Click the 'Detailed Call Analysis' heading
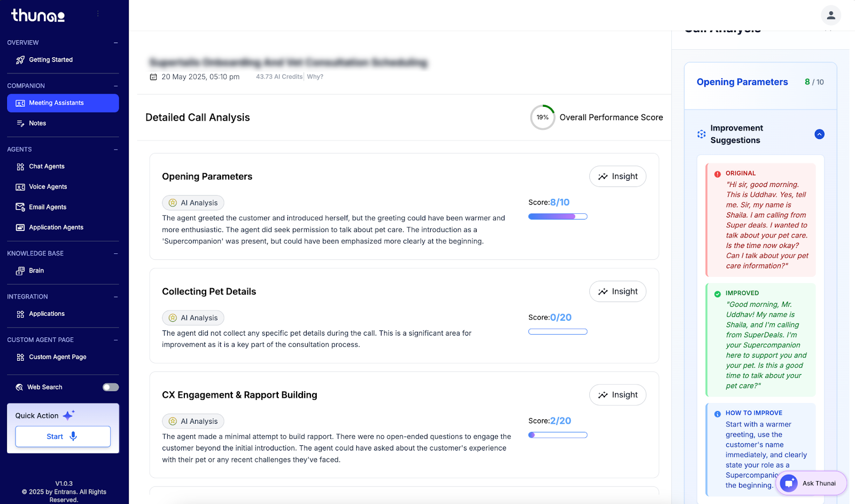This screenshot has width=855, height=504. tap(198, 118)
